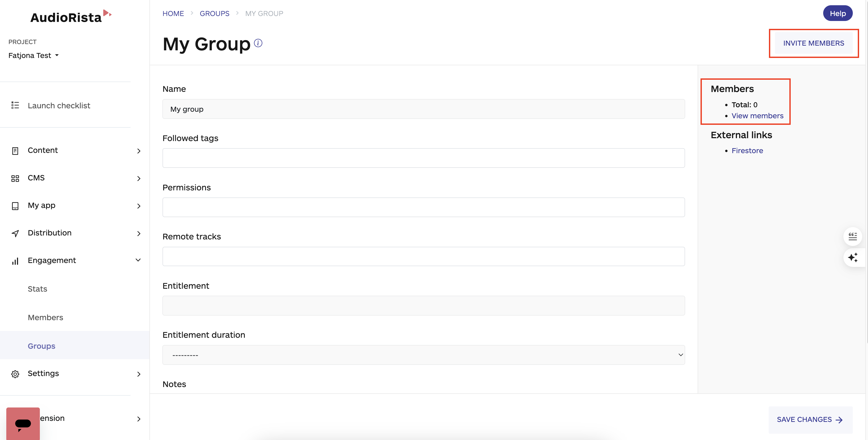The width and height of the screenshot is (868, 440).
Task: Navigate to Groups breadcrumb
Action: coord(214,13)
